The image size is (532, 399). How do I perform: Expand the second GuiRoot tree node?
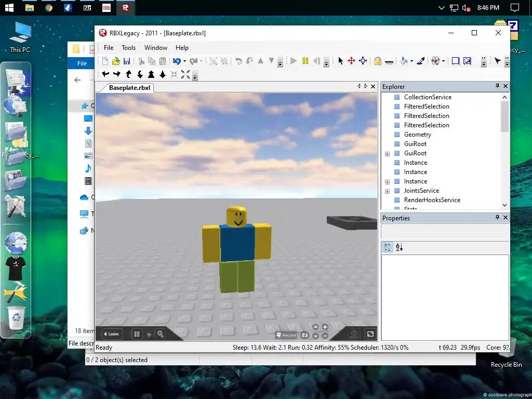point(387,154)
